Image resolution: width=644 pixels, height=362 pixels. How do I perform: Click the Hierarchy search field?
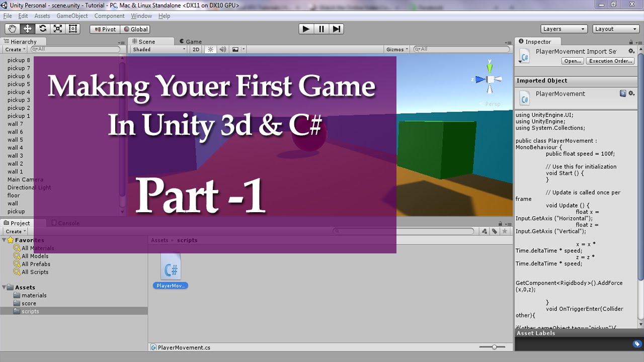coord(75,49)
